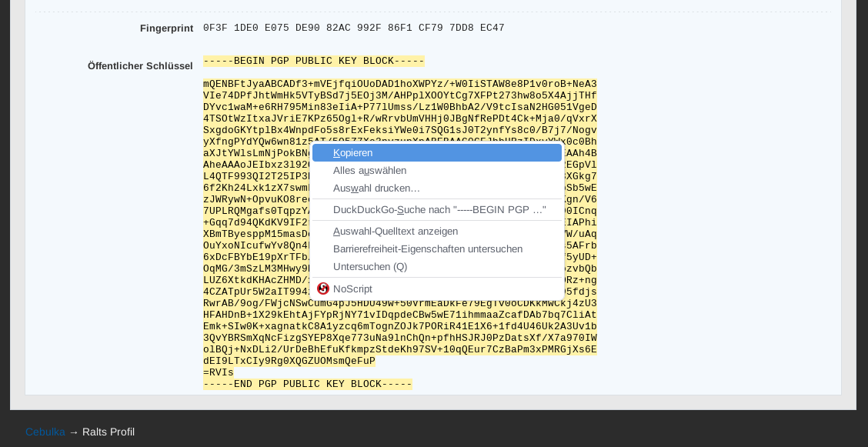The height and width of the screenshot is (447, 868).
Task: Click key line starting with HFAHDnB+1X29kEht
Action: point(399,315)
